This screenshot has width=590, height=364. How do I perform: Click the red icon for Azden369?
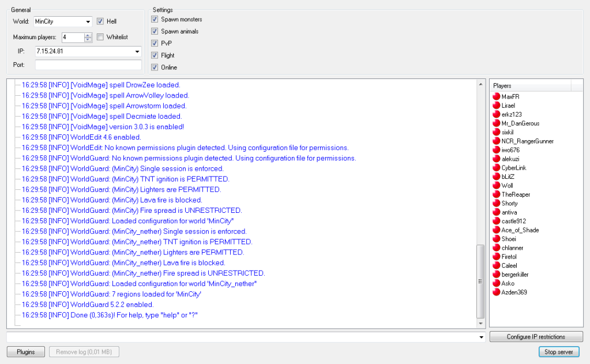pyautogui.click(x=497, y=292)
